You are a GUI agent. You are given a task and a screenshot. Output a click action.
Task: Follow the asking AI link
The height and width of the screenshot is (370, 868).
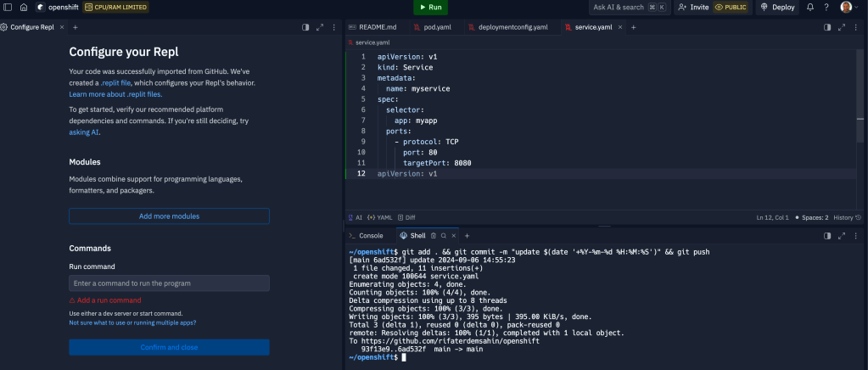pos(84,132)
